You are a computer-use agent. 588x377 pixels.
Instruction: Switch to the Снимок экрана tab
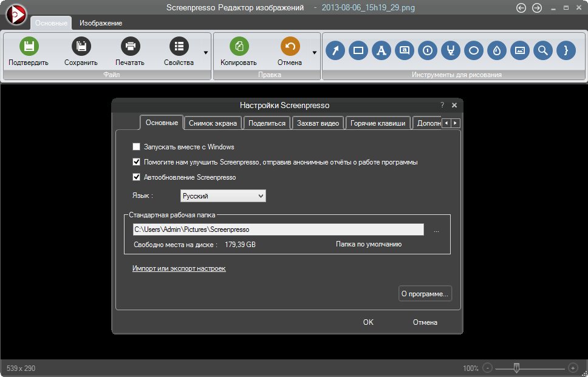click(x=213, y=123)
